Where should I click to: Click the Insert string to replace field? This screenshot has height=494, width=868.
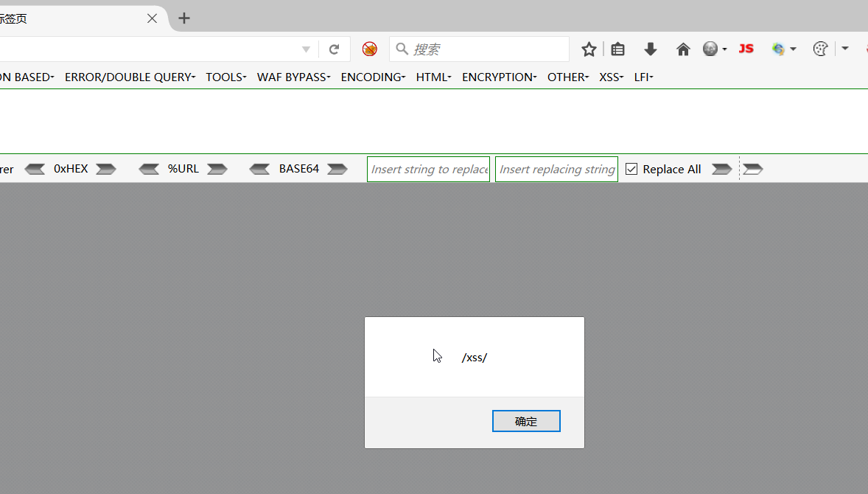click(428, 169)
